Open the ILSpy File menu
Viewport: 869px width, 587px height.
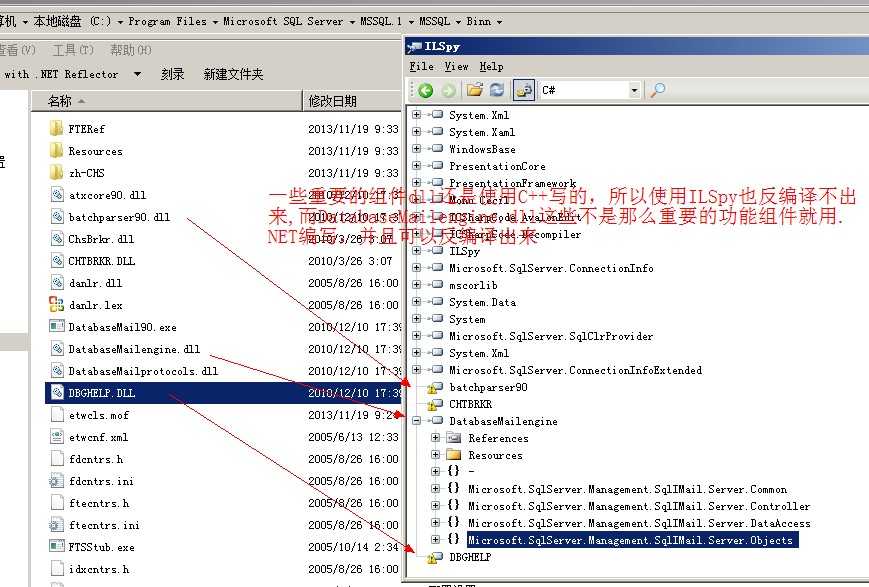(x=421, y=67)
